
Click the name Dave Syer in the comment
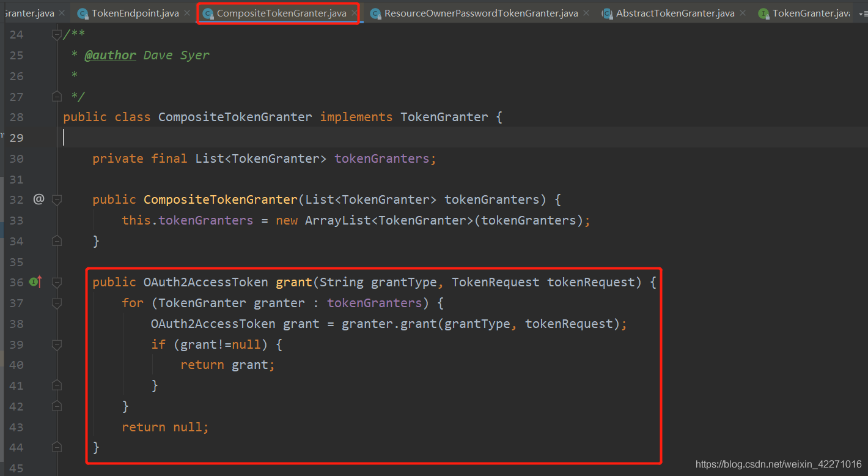pyautogui.click(x=177, y=55)
